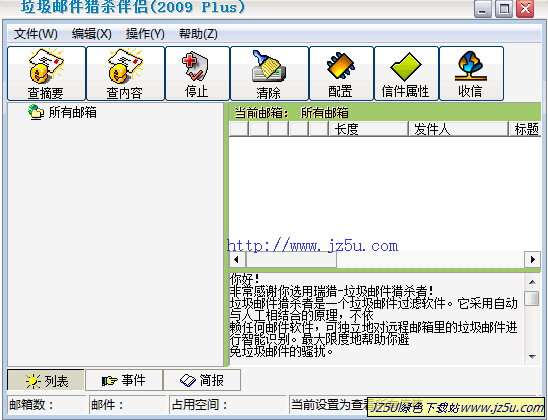Close the 垃圾邮件猎杀伴侣 window
548x420 pixels.
click(525, 9)
